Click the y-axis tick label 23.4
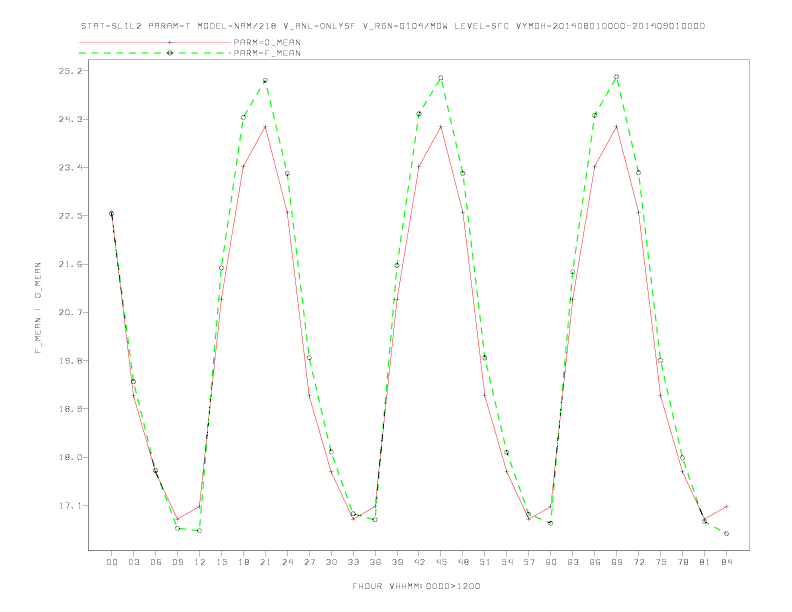The height and width of the screenshot is (612, 792). coord(70,167)
